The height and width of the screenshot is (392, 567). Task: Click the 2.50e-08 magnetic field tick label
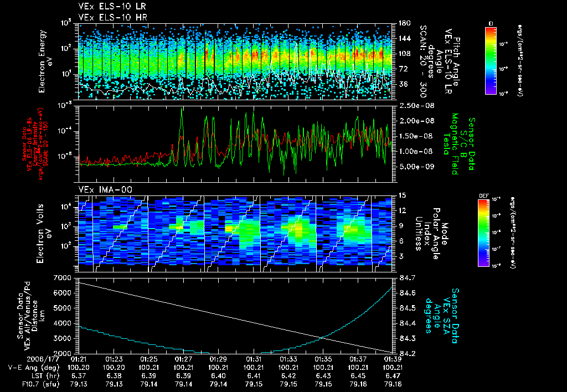416,106
